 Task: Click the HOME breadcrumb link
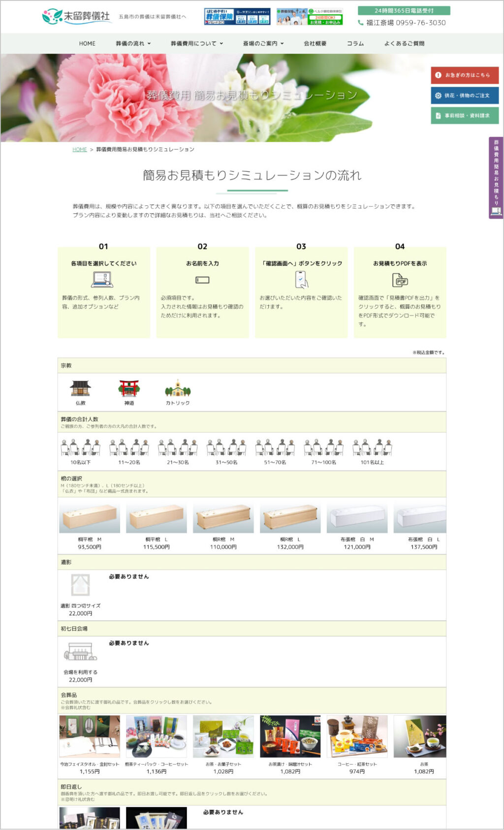(80, 150)
